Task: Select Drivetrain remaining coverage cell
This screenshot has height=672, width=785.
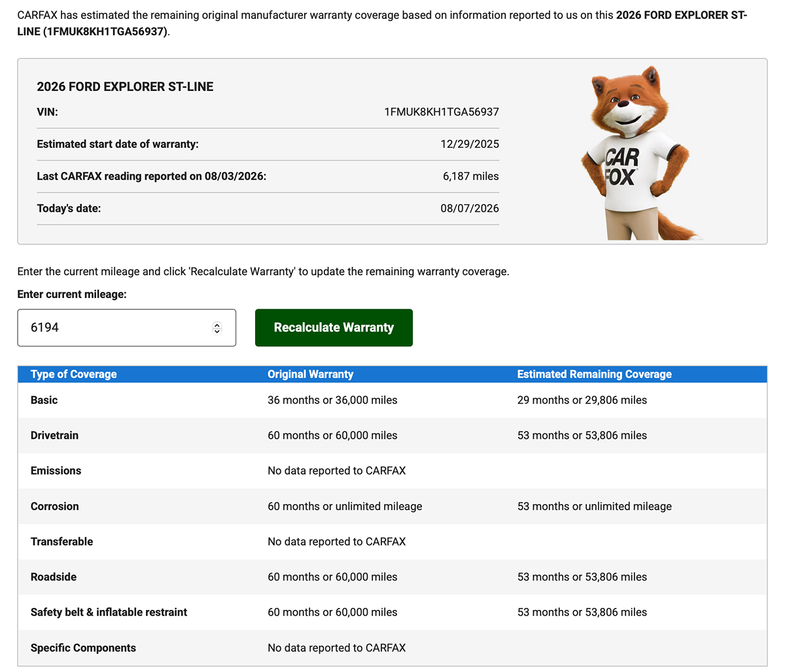Action: pos(582,435)
